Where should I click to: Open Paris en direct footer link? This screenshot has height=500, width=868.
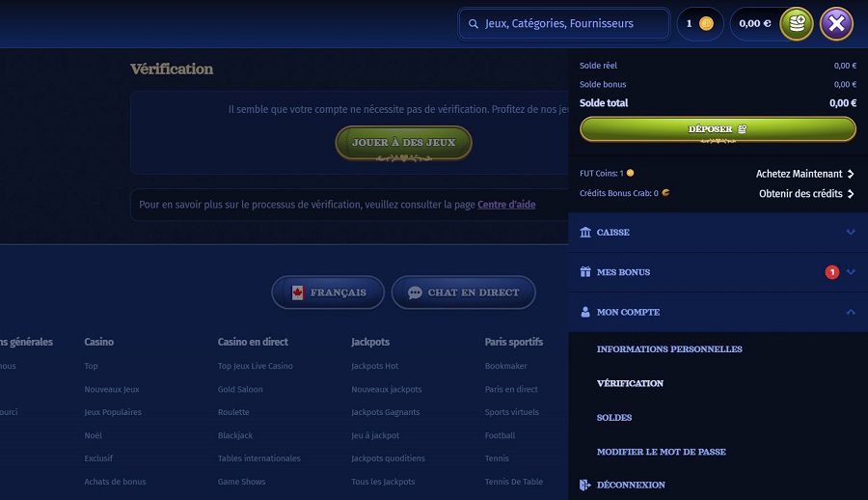(x=511, y=389)
